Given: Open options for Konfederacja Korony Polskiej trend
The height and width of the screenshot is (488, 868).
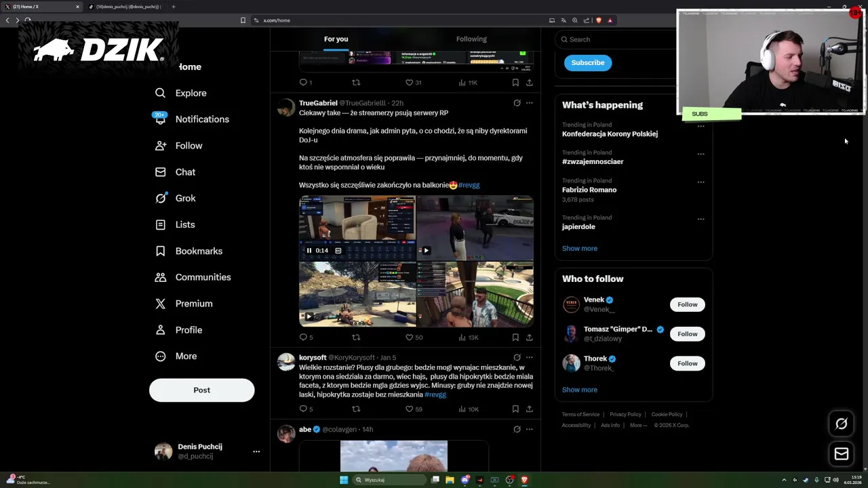Looking at the screenshot, I should coord(701,126).
